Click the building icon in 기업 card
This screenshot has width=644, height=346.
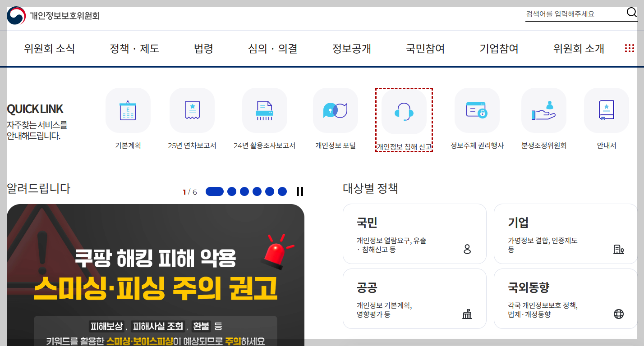coord(619,249)
